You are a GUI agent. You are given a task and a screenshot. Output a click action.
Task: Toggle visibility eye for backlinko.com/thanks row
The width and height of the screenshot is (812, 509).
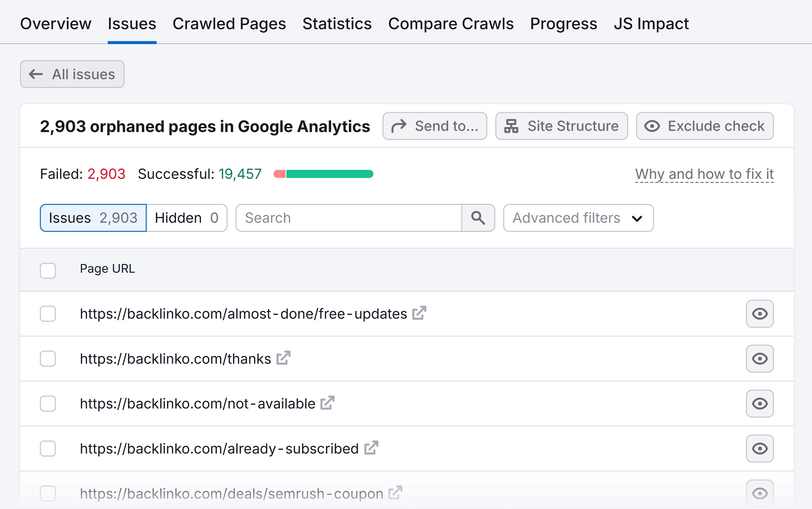pyautogui.click(x=760, y=359)
